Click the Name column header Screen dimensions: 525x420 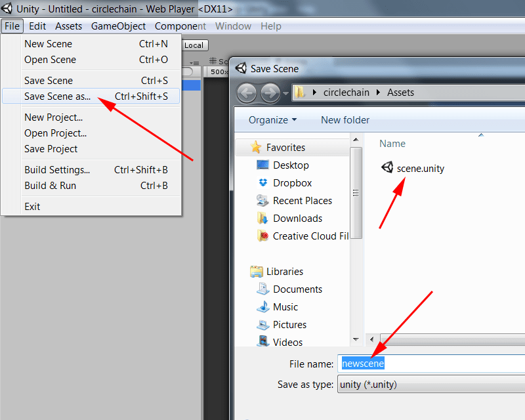(392, 144)
